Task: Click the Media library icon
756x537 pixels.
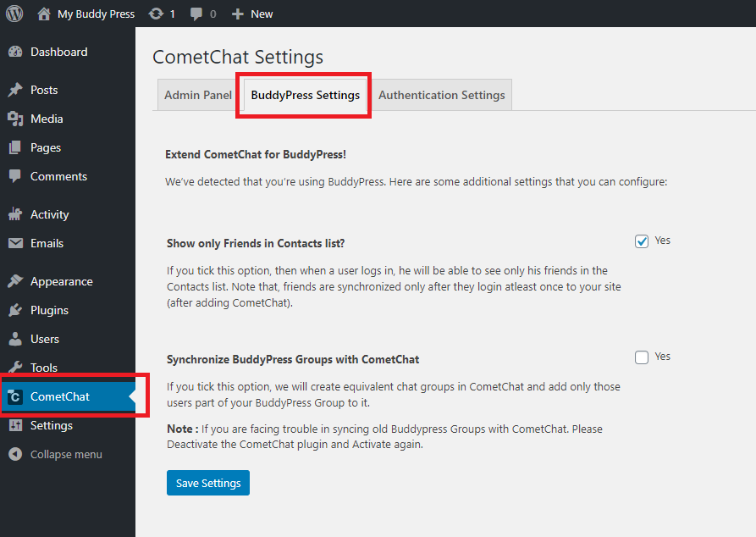Action: (x=15, y=119)
